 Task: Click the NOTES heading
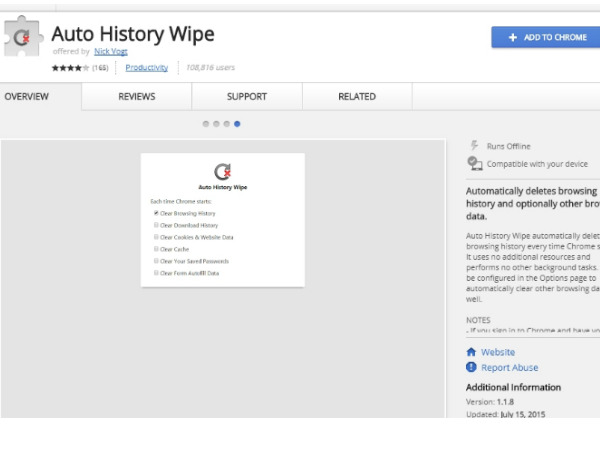(x=478, y=320)
